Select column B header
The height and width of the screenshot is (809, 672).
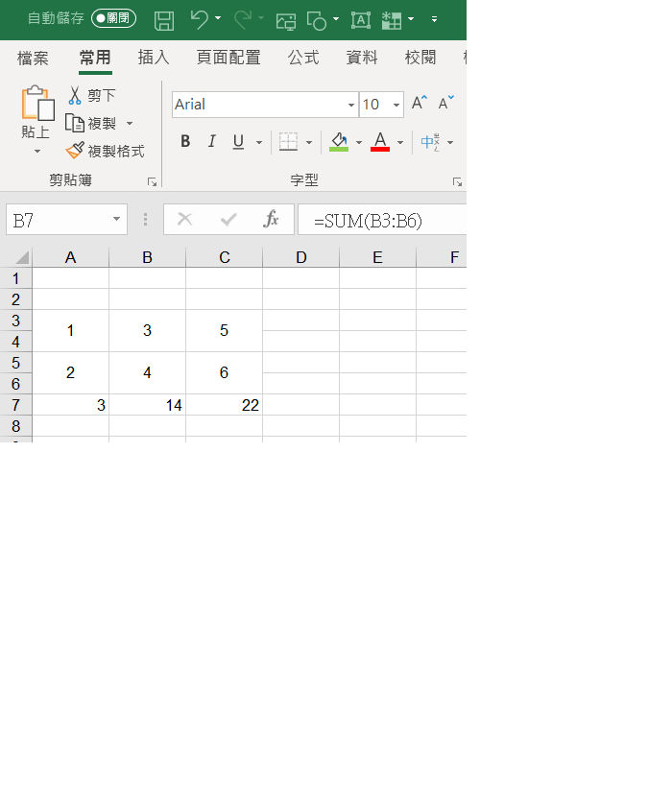[147, 257]
